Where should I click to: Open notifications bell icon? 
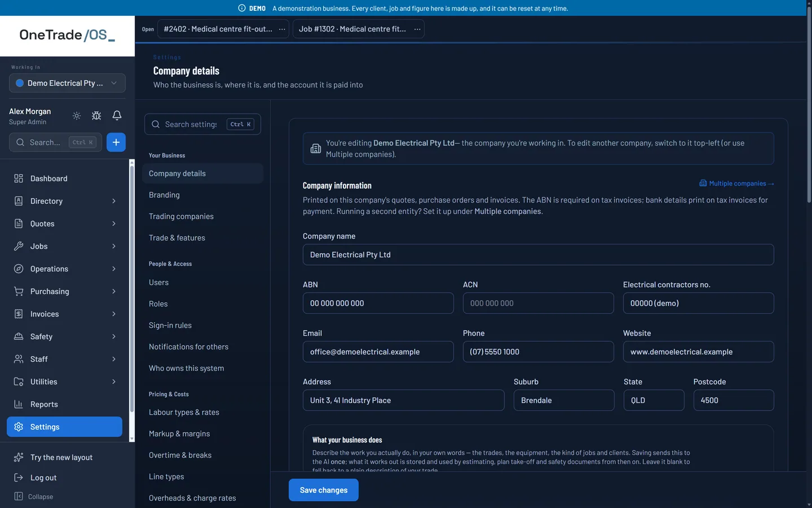[x=117, y=116]
